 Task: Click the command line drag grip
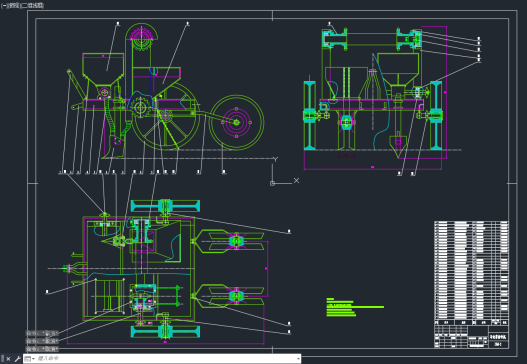[x=2, y=359]
